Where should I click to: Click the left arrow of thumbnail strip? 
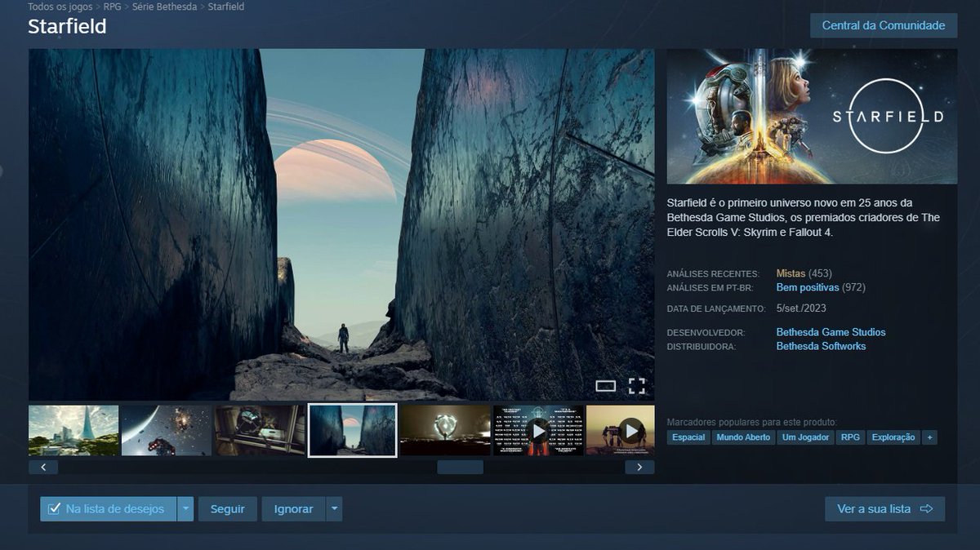coord(43,467)
